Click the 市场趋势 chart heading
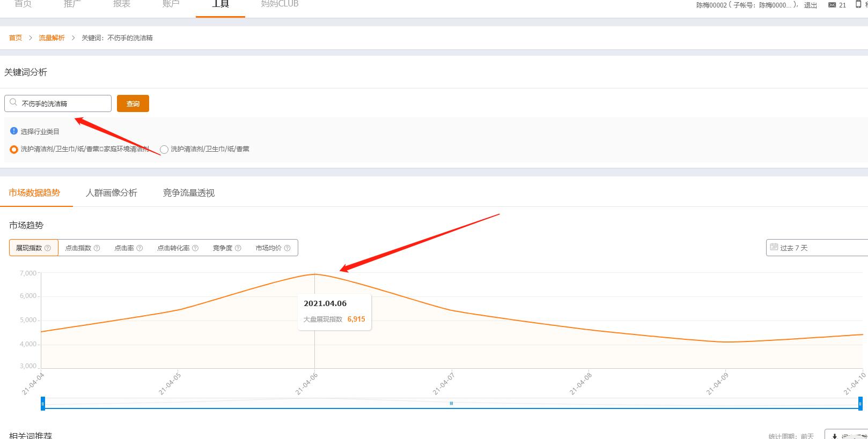 point(26,226)
